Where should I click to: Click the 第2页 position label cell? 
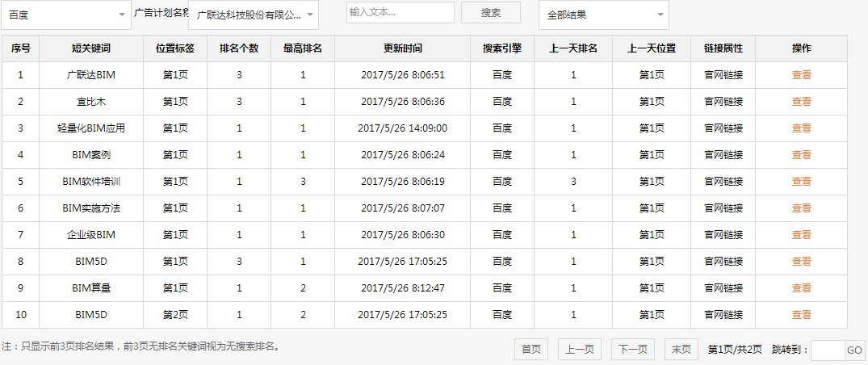(x=175, y=315)
